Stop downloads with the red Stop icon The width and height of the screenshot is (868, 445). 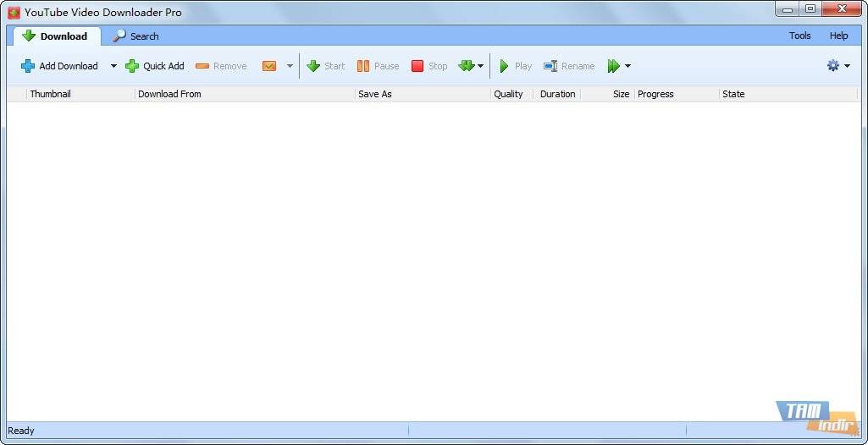(417, 66)
